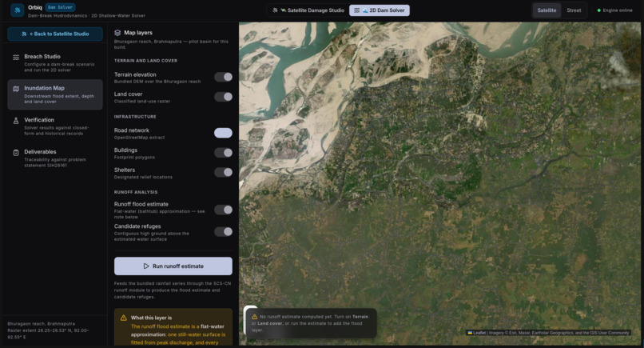Click 'Terrain elevation' label text
The image size is (644, 348).
pos(135,74)
